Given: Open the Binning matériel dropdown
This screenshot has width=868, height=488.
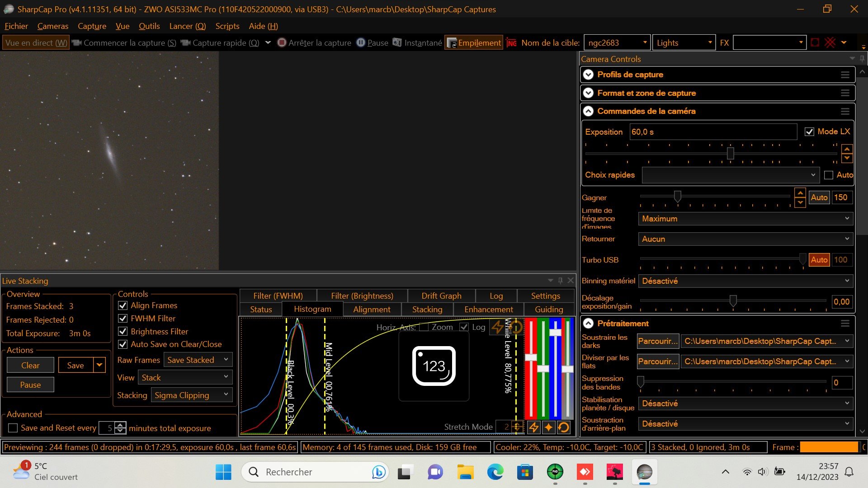Looking at the screenshot, I should (745, 281).
